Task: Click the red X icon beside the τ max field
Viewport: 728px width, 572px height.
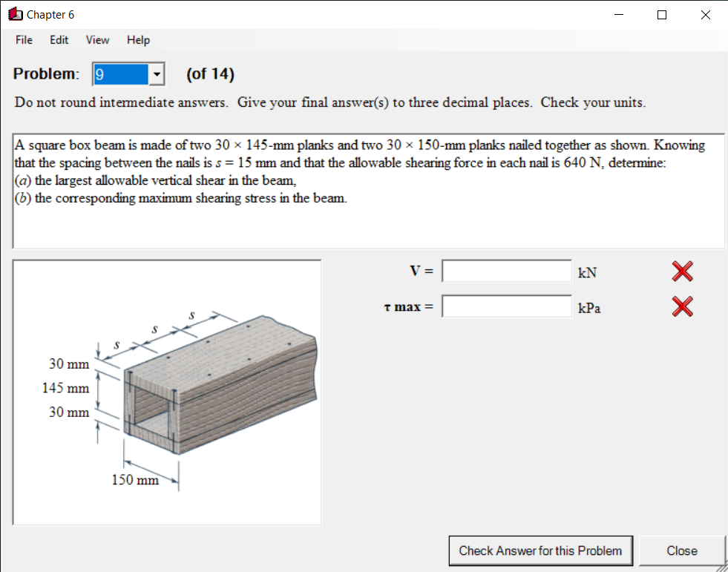Action: click(681, 306)
